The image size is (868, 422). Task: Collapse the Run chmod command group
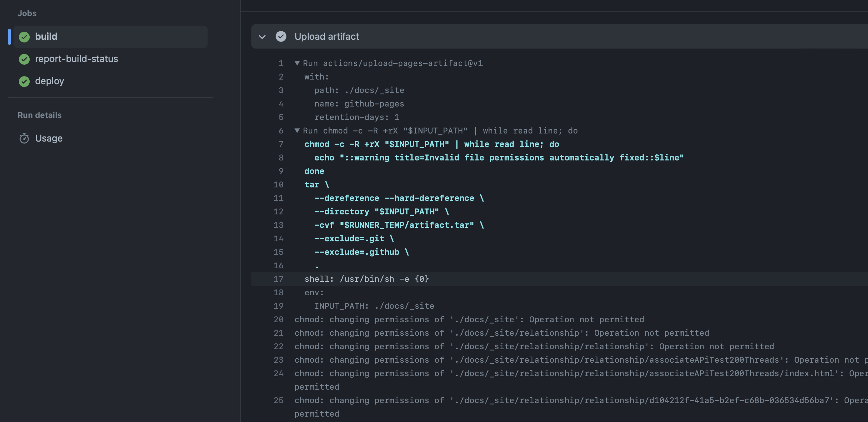pos(297,131)
